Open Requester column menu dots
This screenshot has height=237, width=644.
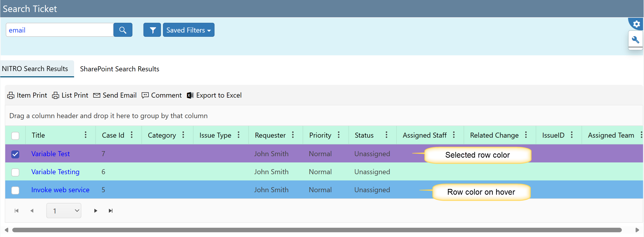(293, 135)
